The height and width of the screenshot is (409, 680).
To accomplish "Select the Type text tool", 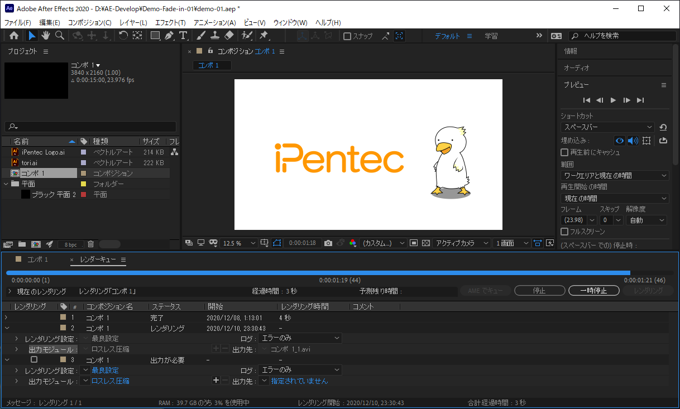I will pos(183,36).
